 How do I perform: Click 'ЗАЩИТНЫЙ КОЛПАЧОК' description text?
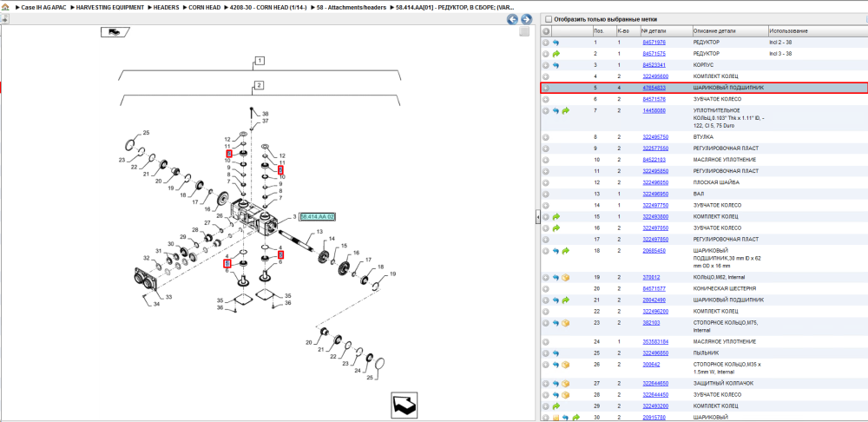[x=723, y=384]
